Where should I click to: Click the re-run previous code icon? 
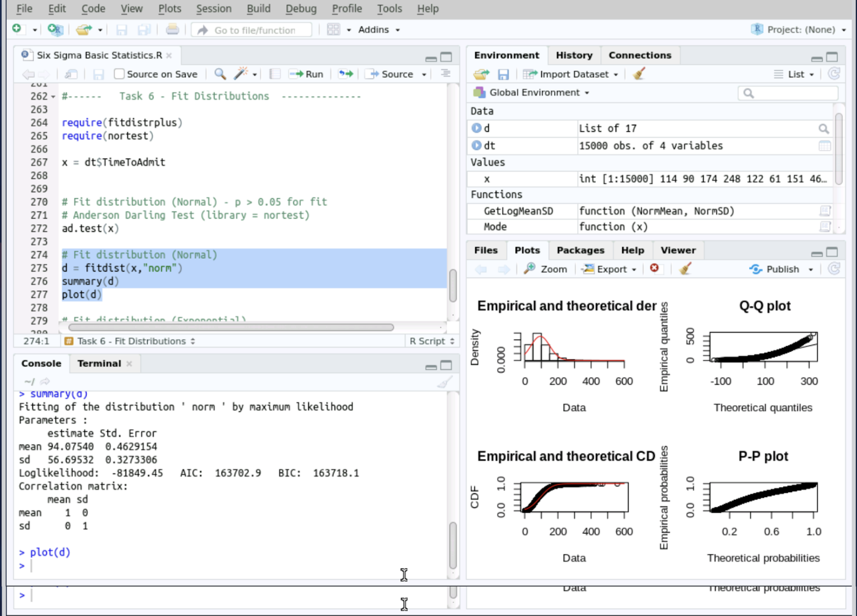(x=346, y=74)
